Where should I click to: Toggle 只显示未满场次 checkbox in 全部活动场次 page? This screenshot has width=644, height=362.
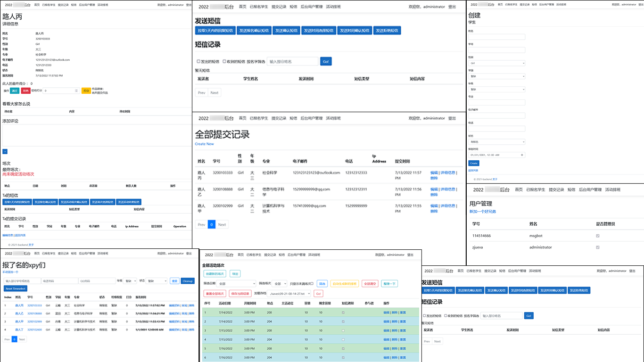coord(312,284)
